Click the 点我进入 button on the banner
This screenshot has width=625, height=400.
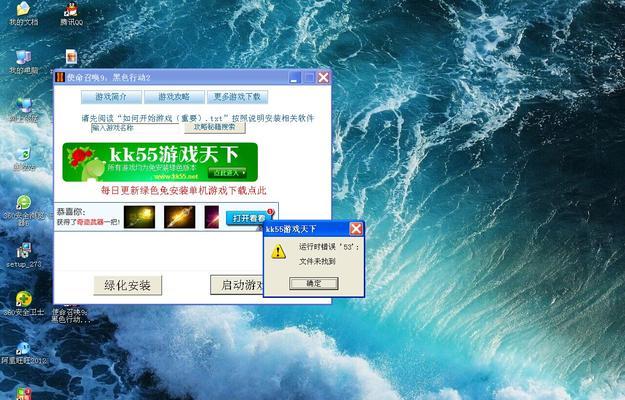coord(227,173)
